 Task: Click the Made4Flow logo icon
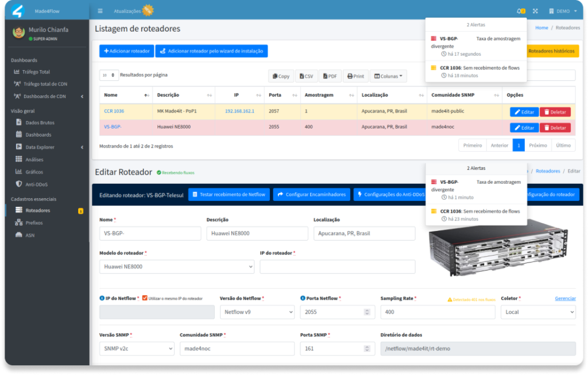tap(18, 11)
